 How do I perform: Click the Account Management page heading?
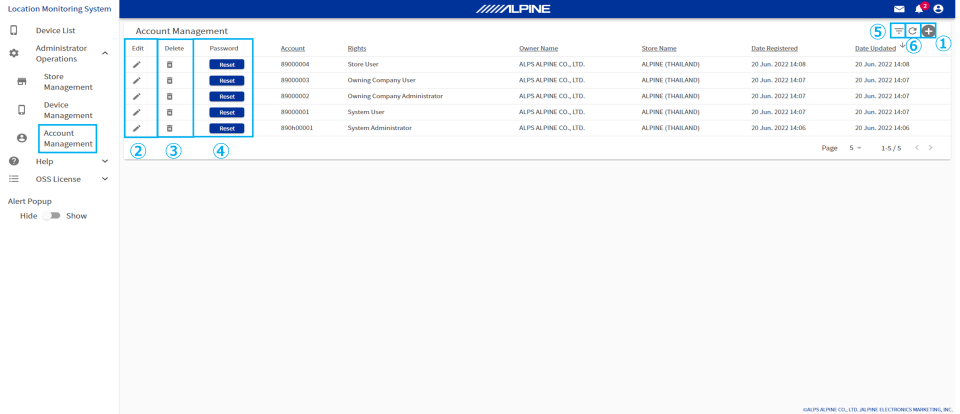click(181, 31)
